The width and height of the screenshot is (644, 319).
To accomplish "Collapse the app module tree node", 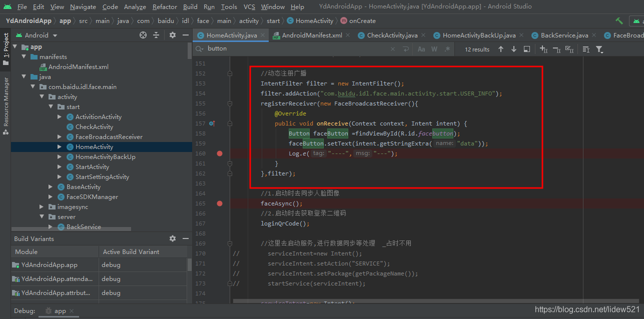I will click(x=15, y=47).
